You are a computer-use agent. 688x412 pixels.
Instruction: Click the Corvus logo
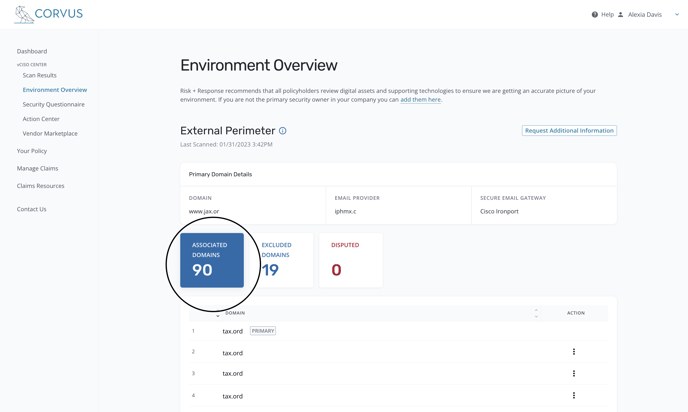point(48,14)
